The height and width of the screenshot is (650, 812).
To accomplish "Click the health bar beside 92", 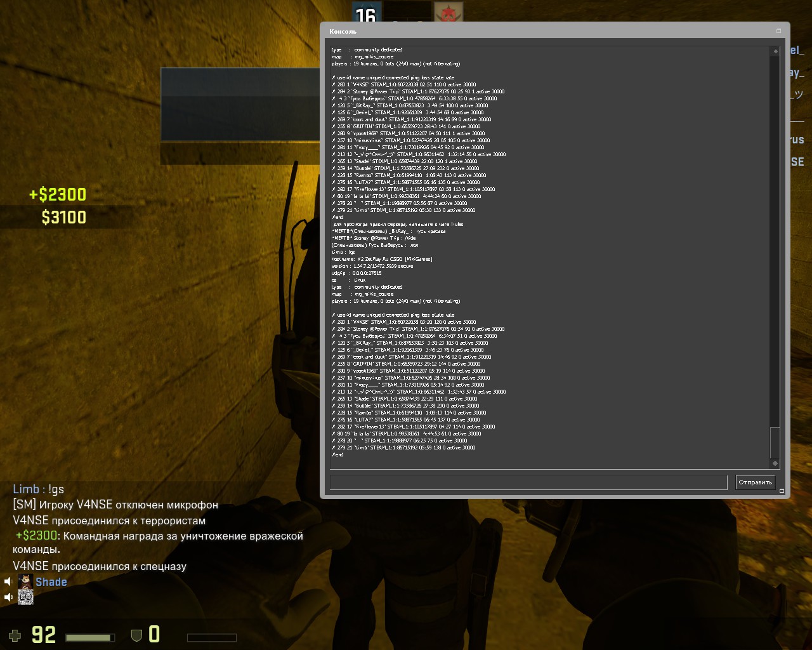I will [90, 637].
